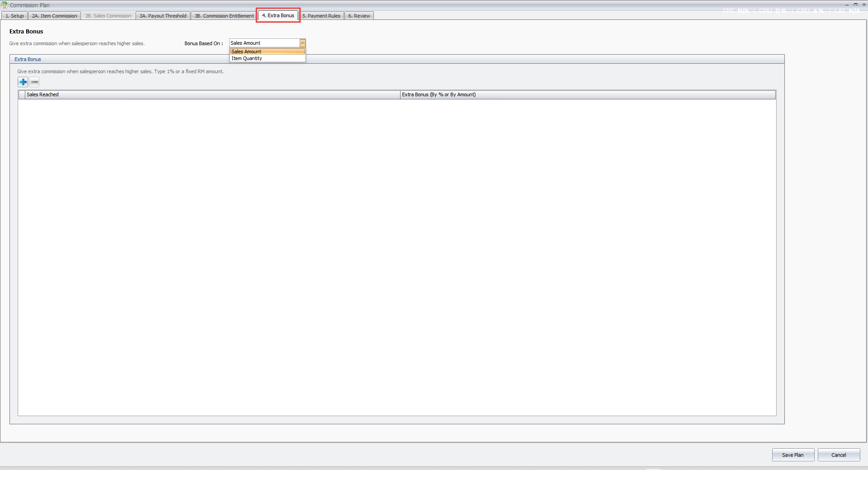Click the blue plus add row icon
868x488 pixels.
click(x=23, y=82)
